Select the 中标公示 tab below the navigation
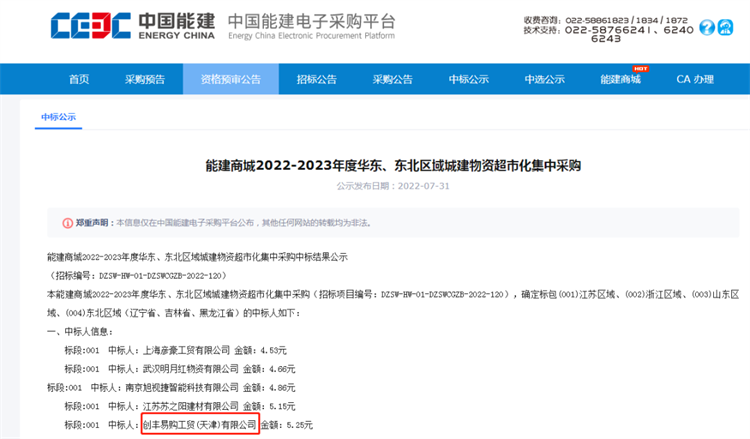The width and height of the screenshot is (750, 439). (x=58, y=117)
